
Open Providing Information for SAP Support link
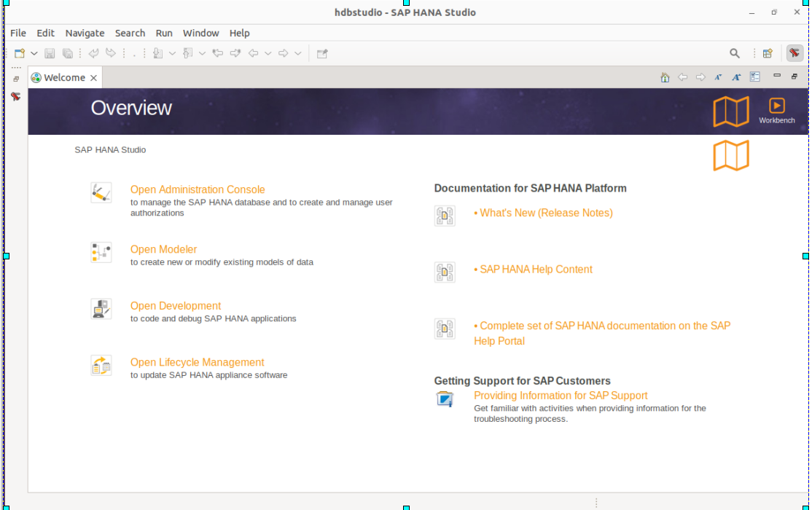(x=561, y=396)
